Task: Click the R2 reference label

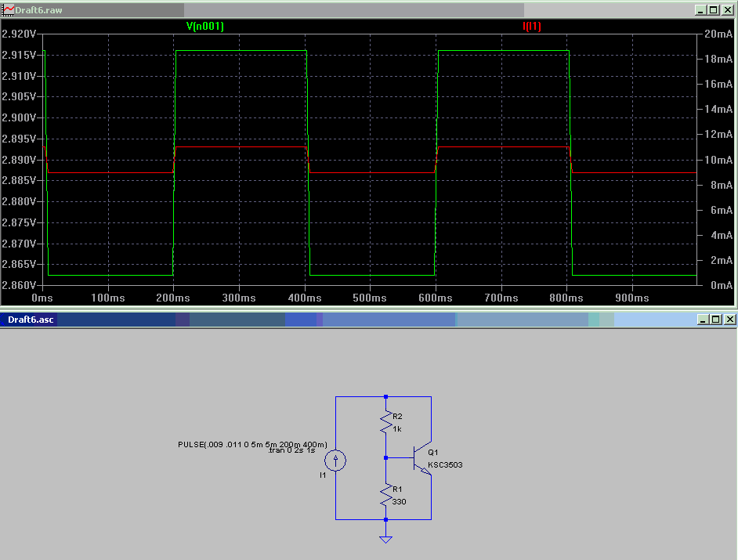Action: click(397, 417)
